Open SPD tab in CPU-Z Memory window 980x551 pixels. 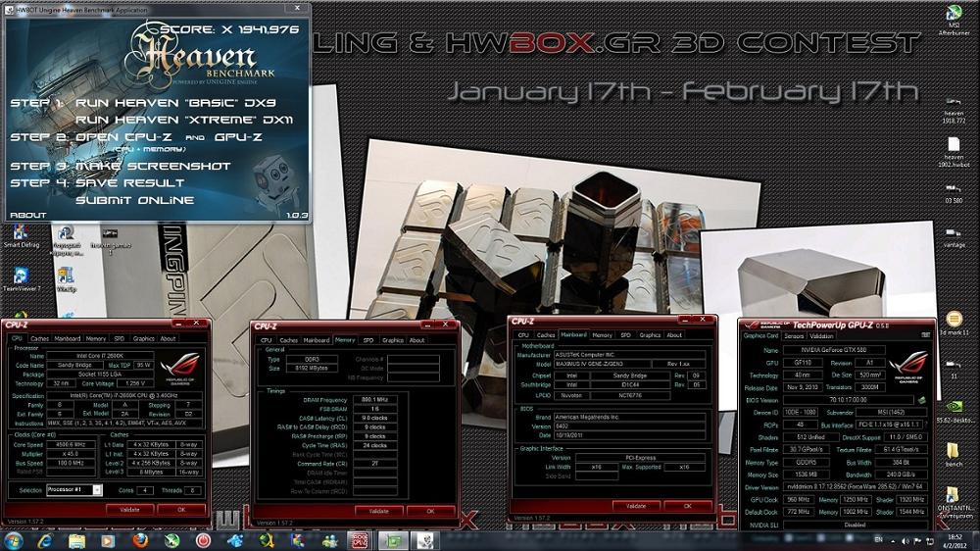[x=368, y=340]
